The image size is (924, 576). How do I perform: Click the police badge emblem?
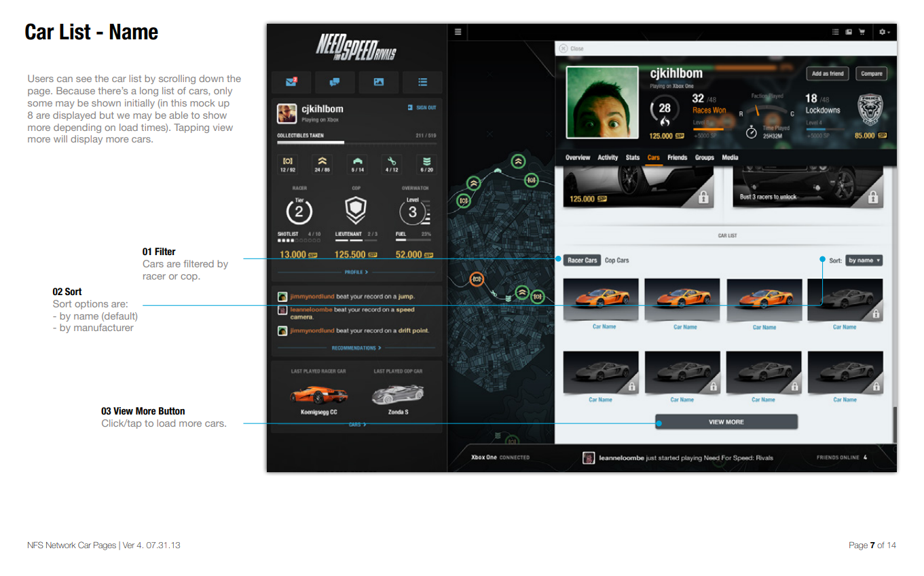[870, 110]
